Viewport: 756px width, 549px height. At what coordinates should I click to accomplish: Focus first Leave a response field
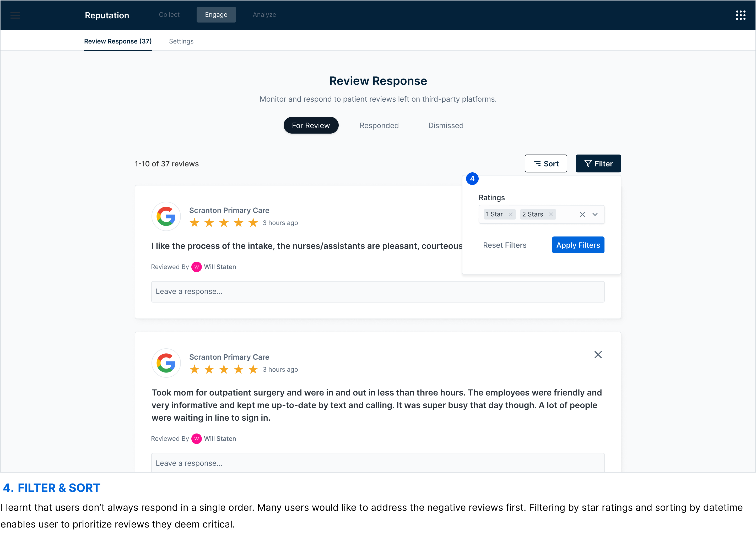click(378, 292)
